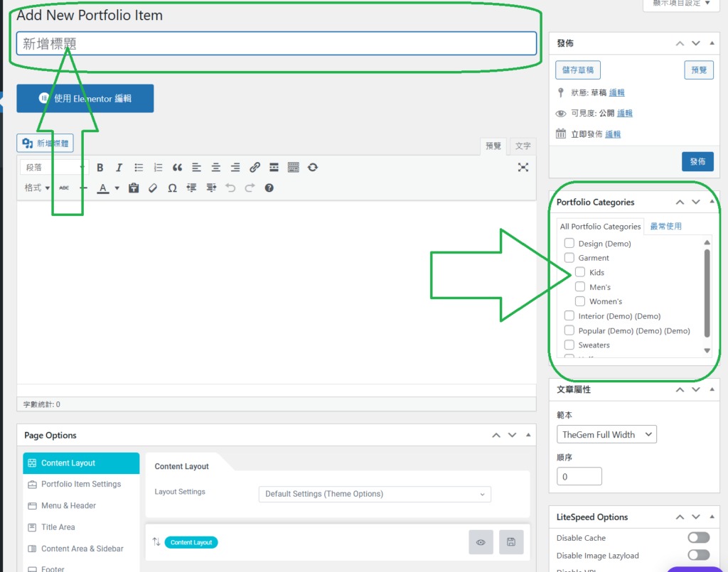This screenshot has height=572, width=728.
Task: Open the TheGem Full Width template dropdown
Action: click(x=606, y=434)
